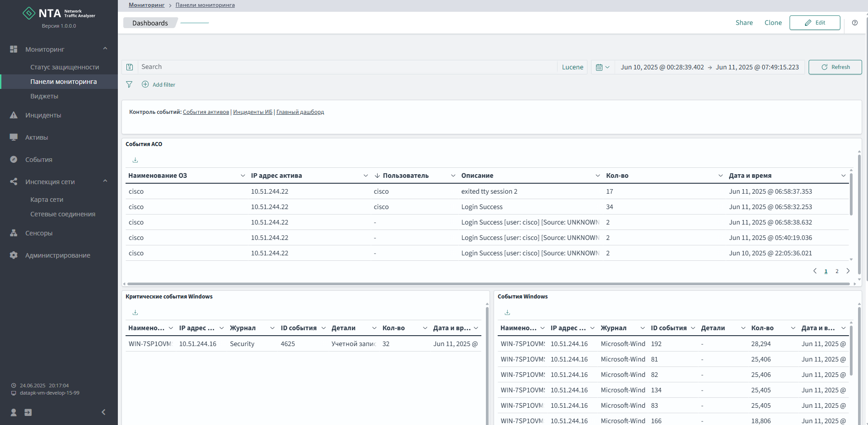Open the Инциденты sidebar menu item
Image resolution: width=868 pixels, height=425 pixels.
pos(43,115)
